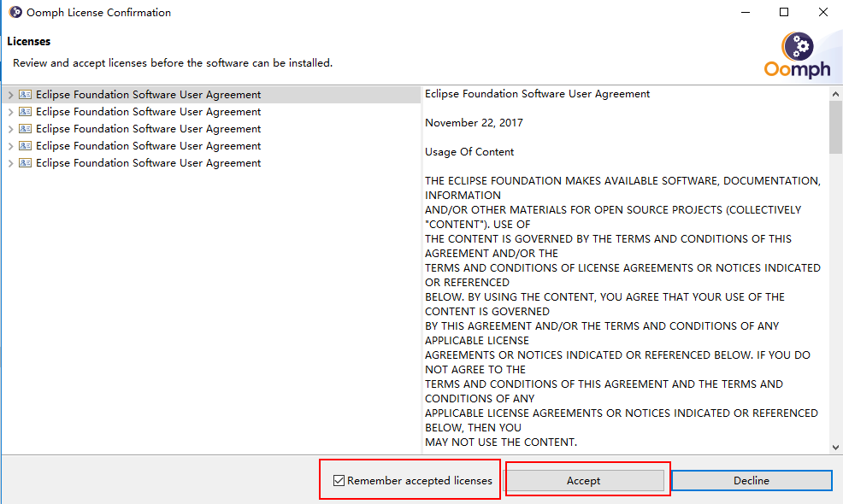843x504 pixels.
Task: Select the fourth Eclipse Foundation Software User Agreement
Action: coord(149,146)
